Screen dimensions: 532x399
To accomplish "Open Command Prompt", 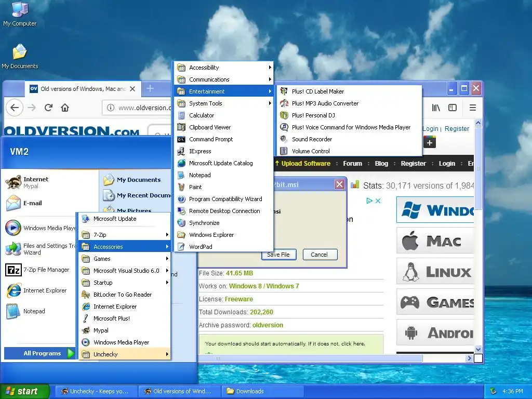I will 224,139.
